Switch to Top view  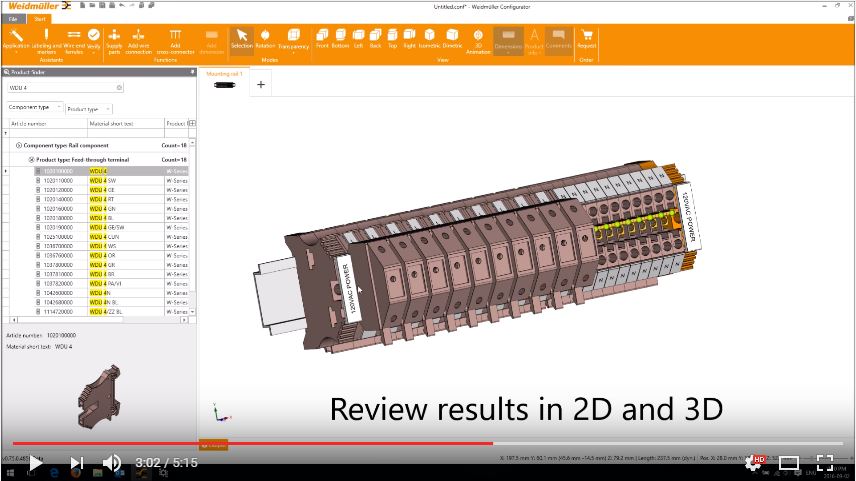393,39
